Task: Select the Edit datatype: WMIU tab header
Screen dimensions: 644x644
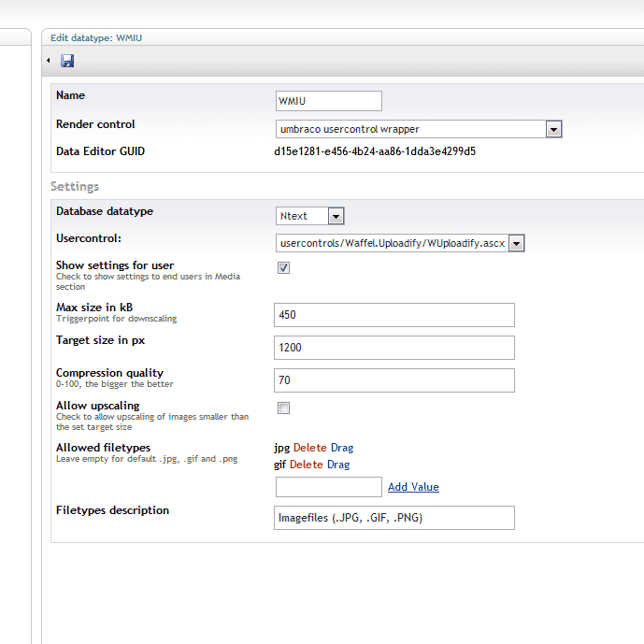Action: coord(96,38)
